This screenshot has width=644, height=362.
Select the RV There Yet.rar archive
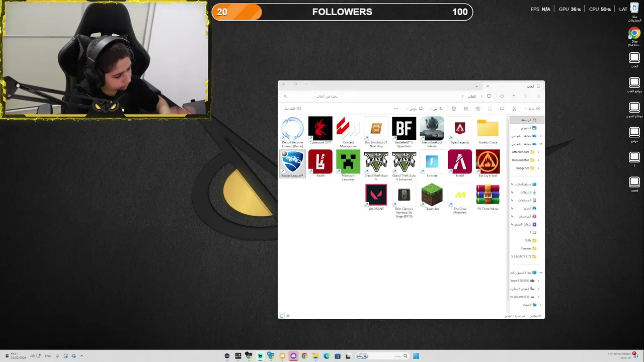click(x=488, y=197)
